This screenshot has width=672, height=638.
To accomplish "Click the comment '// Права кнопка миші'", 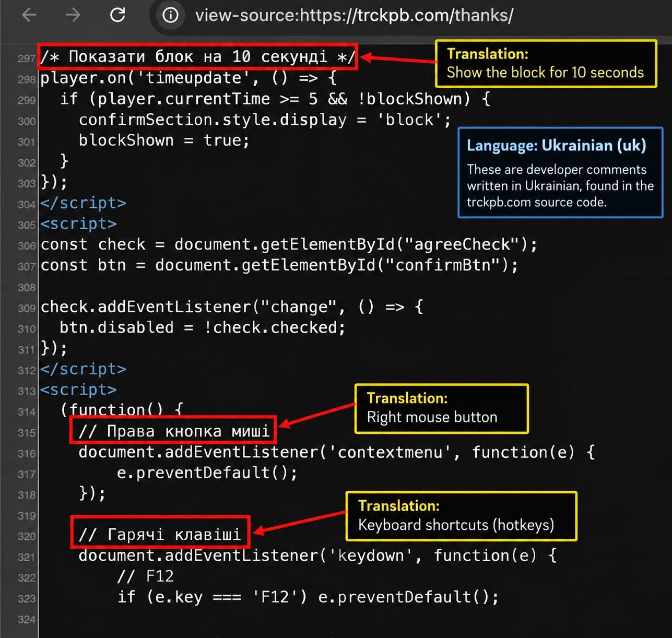I will coord(174,431).
